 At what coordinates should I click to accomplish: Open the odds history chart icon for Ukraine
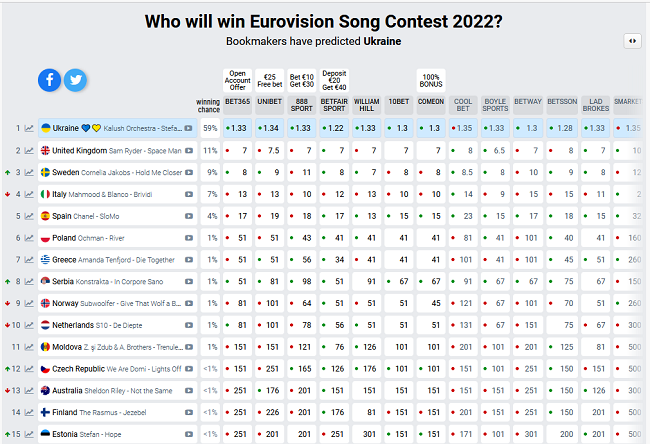(x=29, y=128)
